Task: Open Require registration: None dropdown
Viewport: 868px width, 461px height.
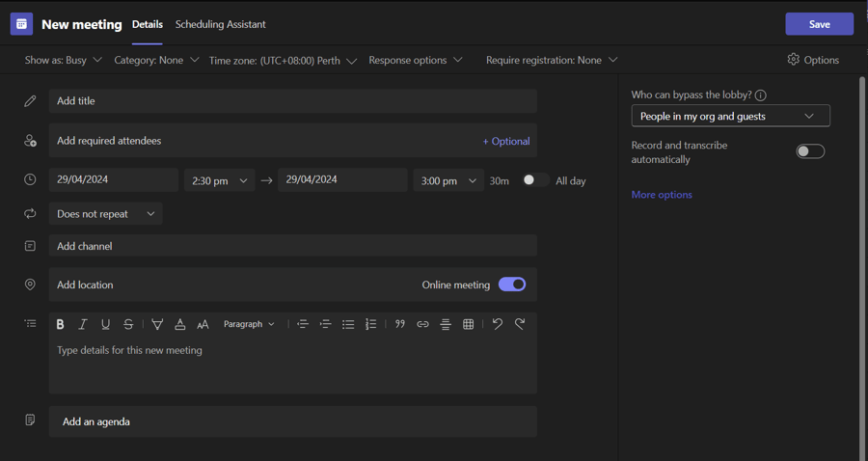Action: click(552, 60)
